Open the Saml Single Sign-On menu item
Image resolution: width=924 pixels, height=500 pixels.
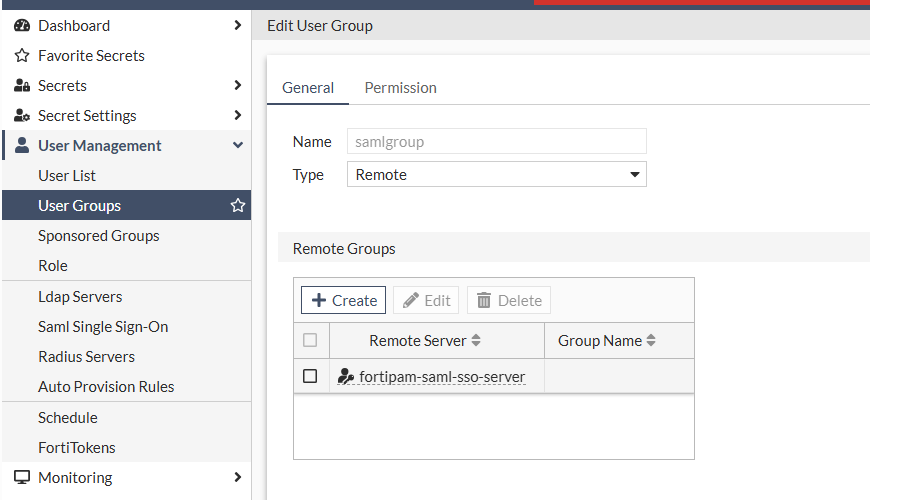(103, 327)
